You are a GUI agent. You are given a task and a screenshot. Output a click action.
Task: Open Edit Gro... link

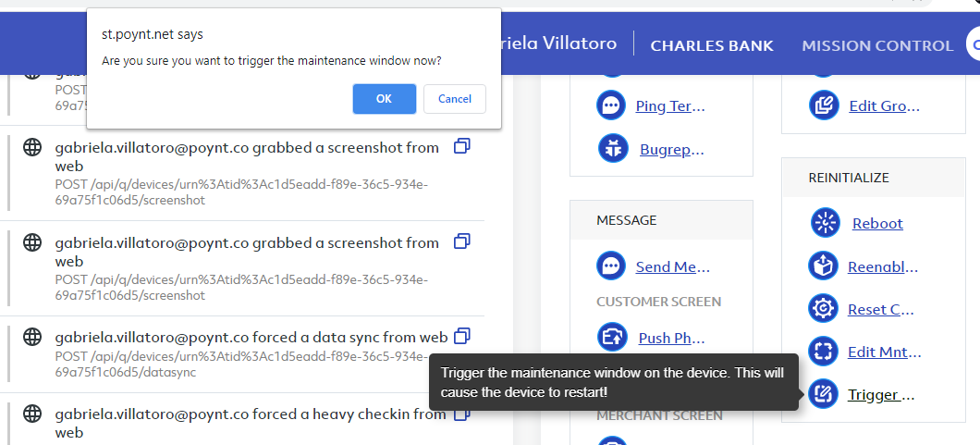click(x=884, y=105)
